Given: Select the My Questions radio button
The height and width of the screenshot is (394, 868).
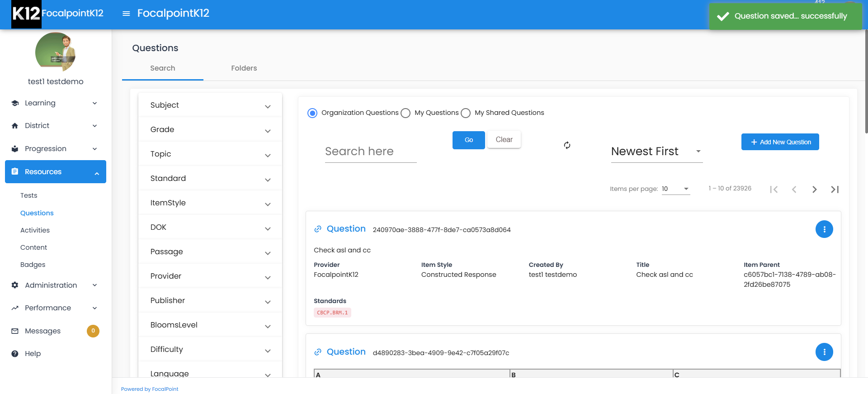Looking at the screenshot, I should [406, 113].
